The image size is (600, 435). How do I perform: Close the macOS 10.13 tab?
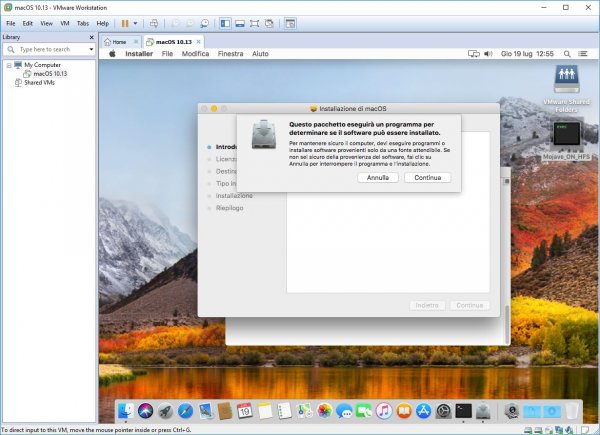(199, 41)
